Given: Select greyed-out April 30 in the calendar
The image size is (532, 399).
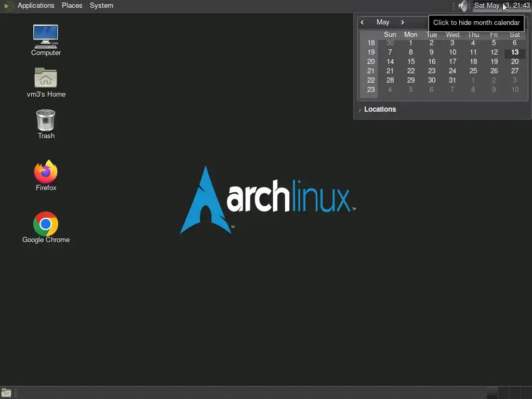Looking at the screenshot, I should point(390,43).
